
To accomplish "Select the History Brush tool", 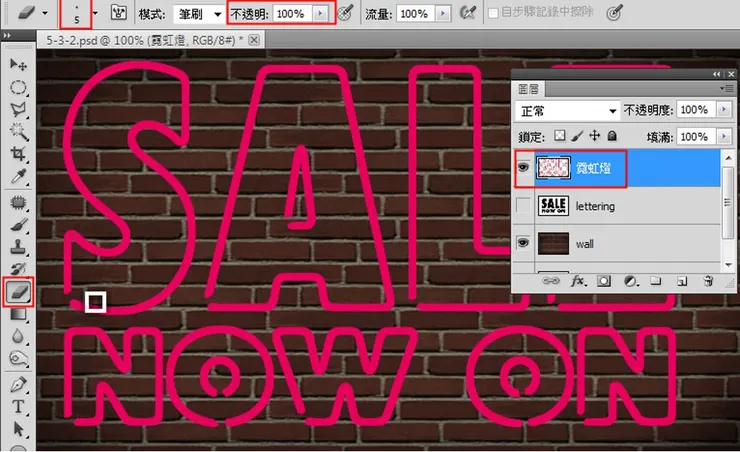I will point(18,269).
